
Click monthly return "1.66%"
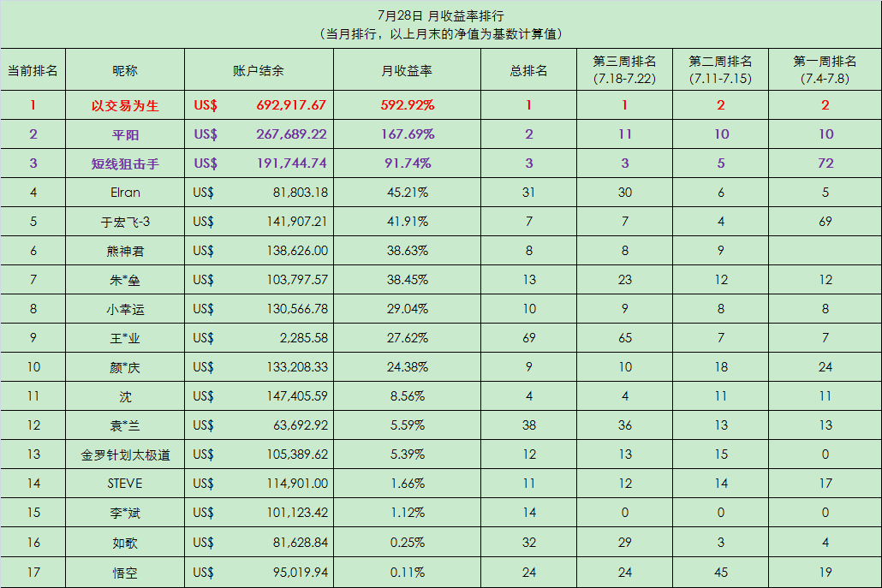(x=408, y=484)
